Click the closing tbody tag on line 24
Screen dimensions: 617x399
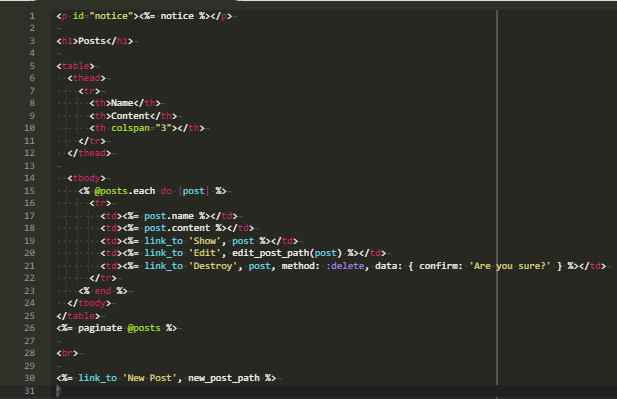[x=89, y=303]
